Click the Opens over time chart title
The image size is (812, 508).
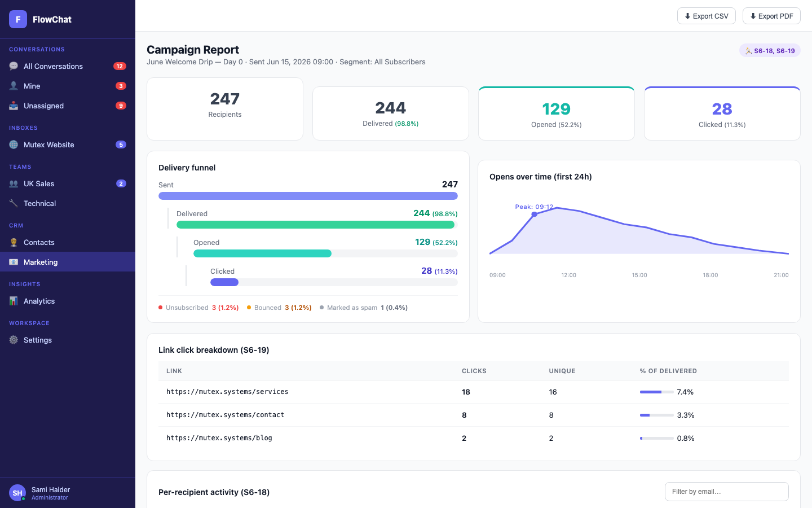click(x=541, y=177)
